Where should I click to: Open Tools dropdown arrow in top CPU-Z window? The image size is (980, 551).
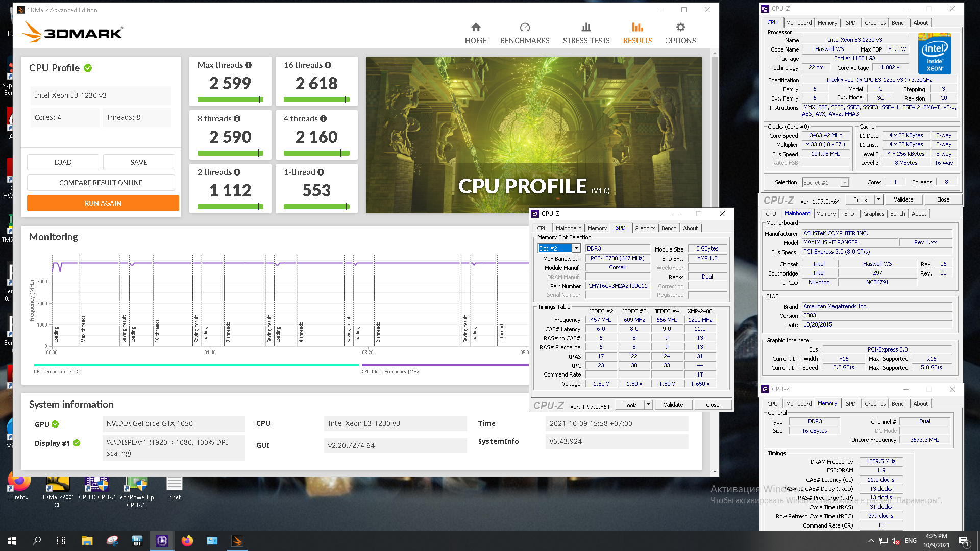pos(878,199)
